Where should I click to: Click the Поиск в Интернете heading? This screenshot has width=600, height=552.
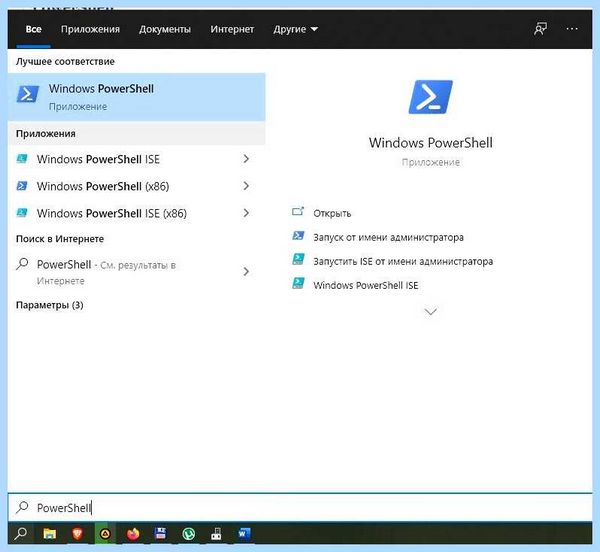click(x=60, y=239)
